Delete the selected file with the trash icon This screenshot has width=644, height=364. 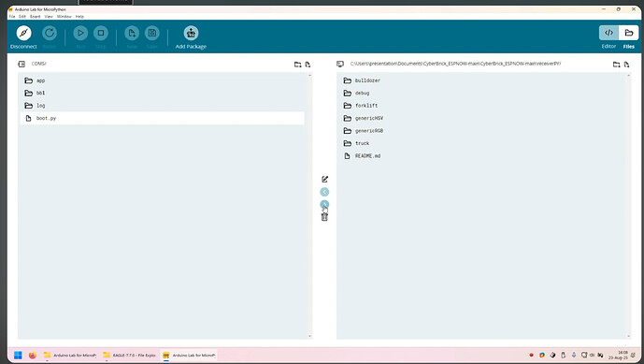click(324, 217)
